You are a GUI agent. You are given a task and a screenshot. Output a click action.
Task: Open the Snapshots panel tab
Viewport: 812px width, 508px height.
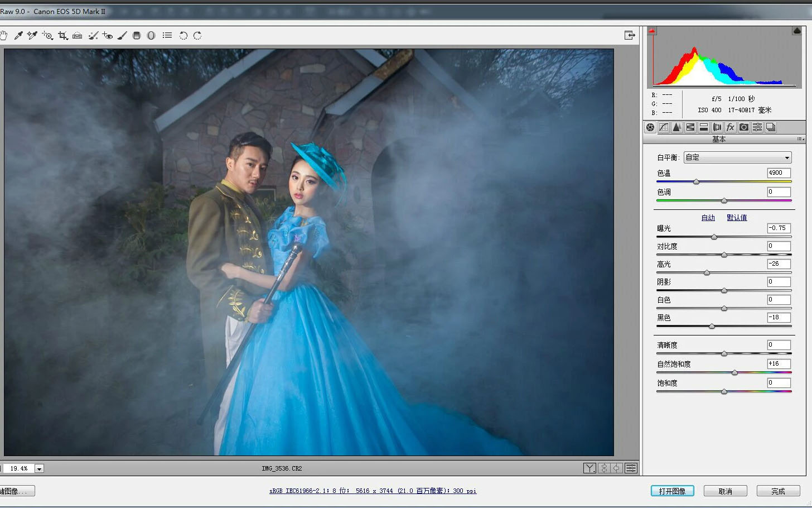tap(771, 127)
